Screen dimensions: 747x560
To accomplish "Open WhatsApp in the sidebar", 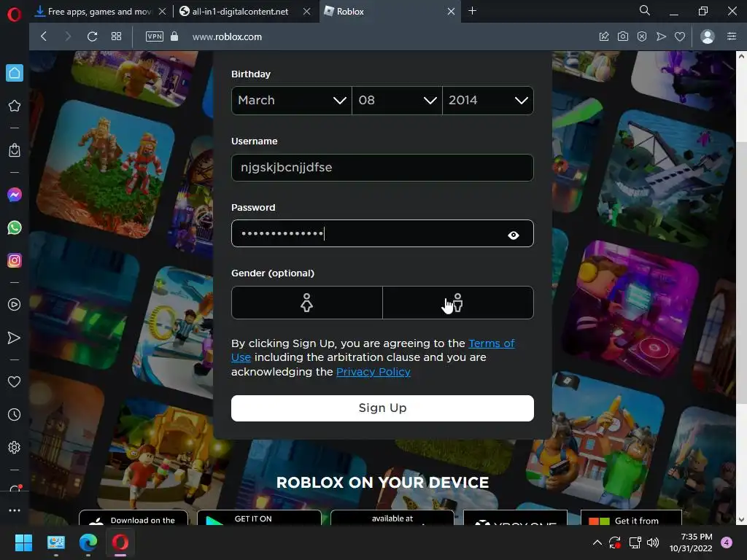I will point(15,227).
